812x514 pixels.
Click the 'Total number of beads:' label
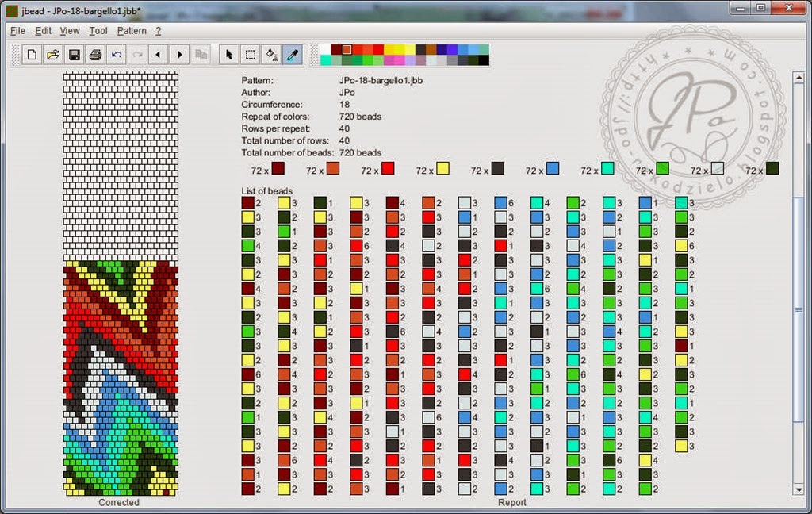[x=288, y=152]
